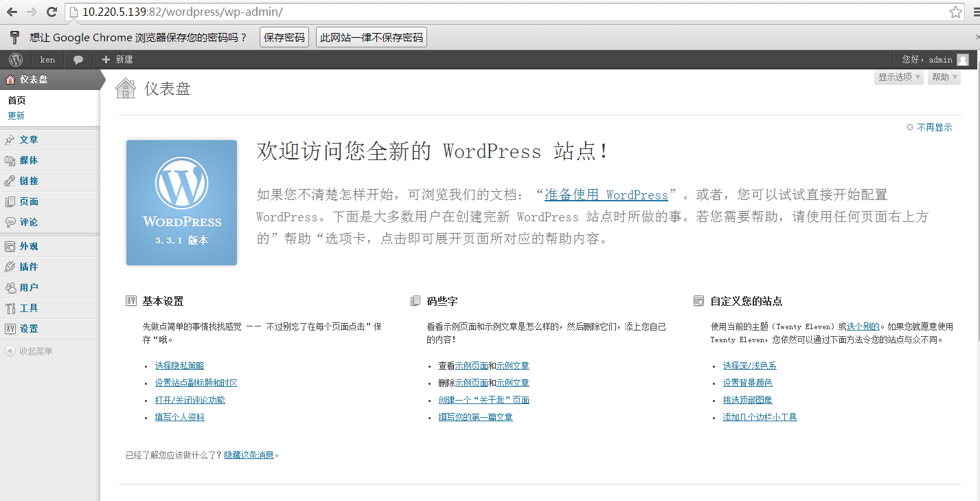Click the 隐藏这条消息 link
980x501 pixels.
tap(249, 455)
